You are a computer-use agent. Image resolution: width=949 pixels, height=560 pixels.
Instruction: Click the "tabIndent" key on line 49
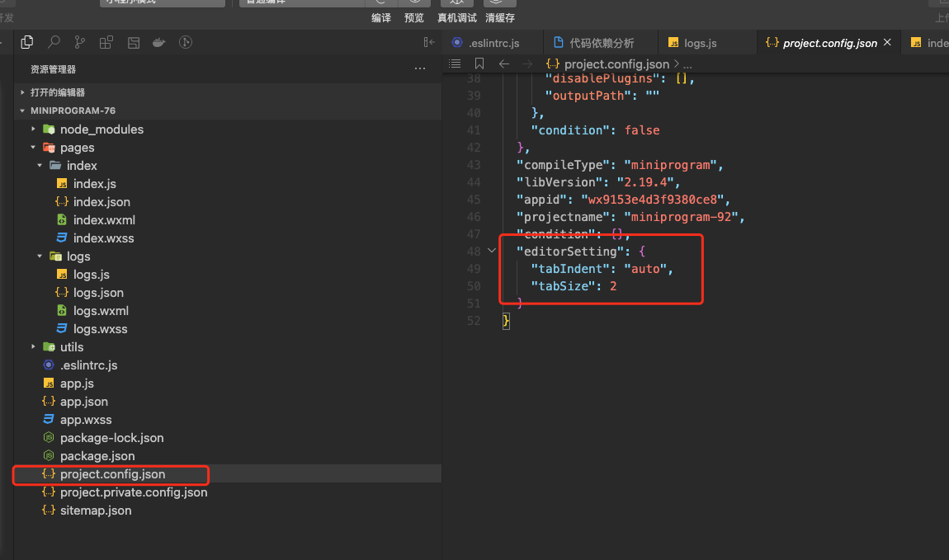tap(569, 269)
